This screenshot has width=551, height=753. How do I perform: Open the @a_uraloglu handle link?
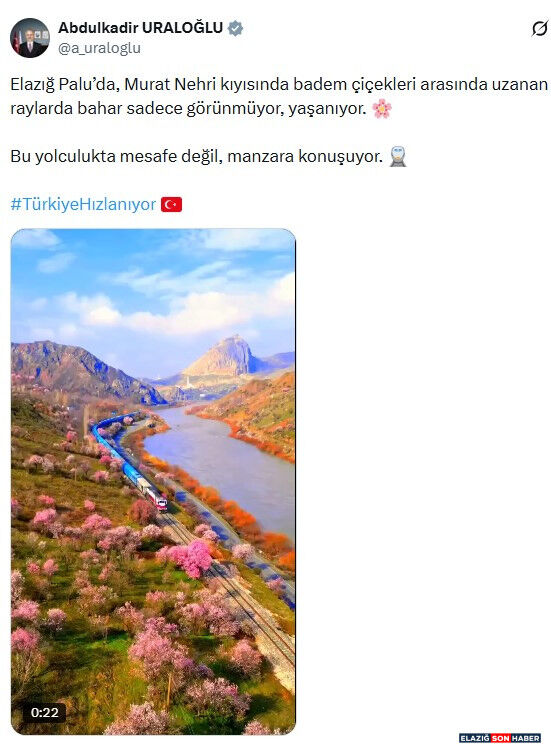[99, 49]
